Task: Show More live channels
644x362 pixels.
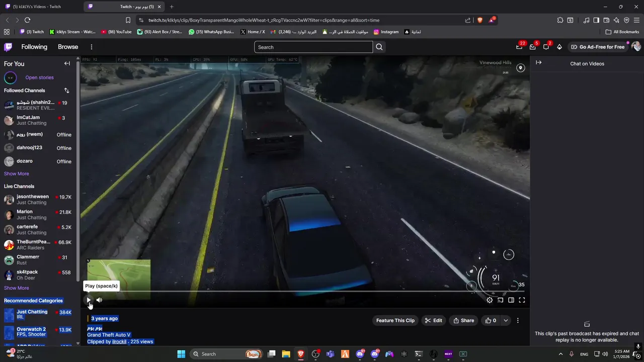Action: point(17,288)
